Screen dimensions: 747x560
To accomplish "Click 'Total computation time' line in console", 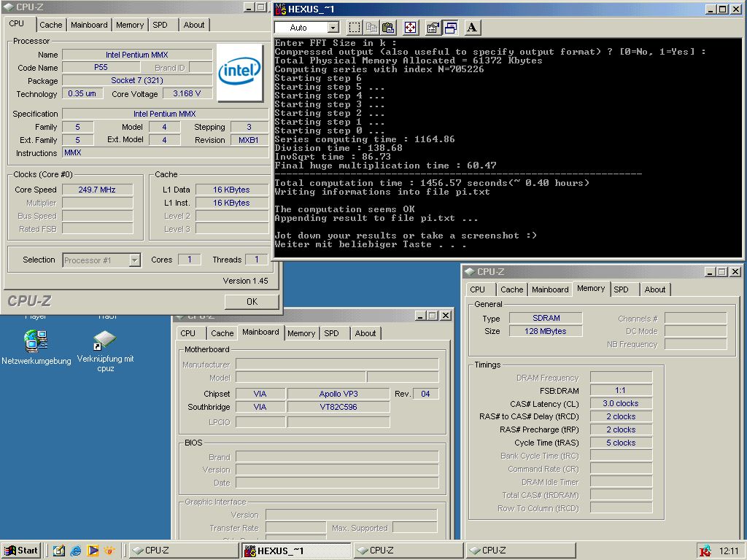I will tap(432, 183).
